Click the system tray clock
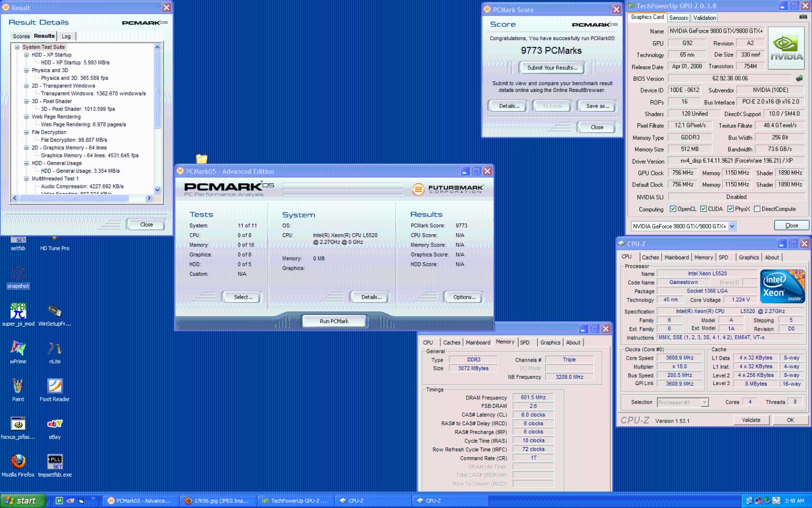 (x=794, y=500)
